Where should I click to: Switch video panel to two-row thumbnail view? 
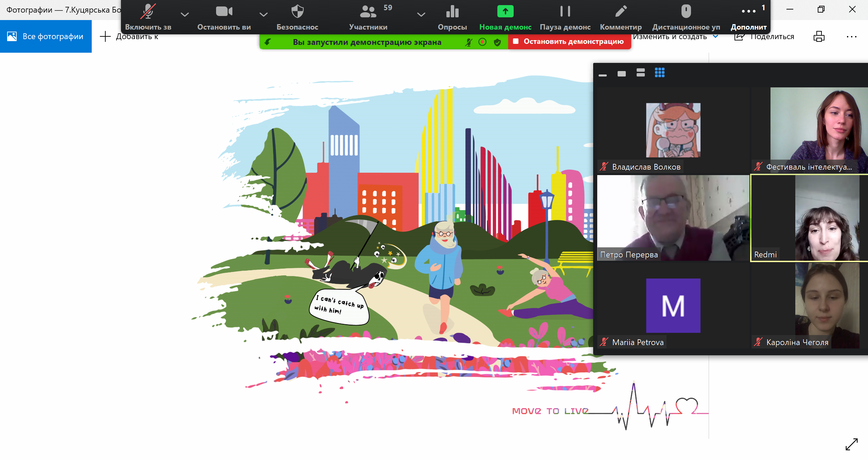click(x=641, y=72)
